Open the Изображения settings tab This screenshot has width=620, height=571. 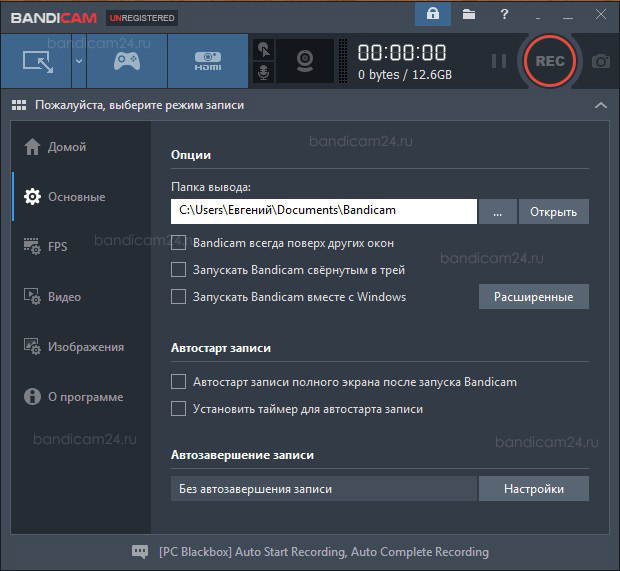click(x=81, y=347)
